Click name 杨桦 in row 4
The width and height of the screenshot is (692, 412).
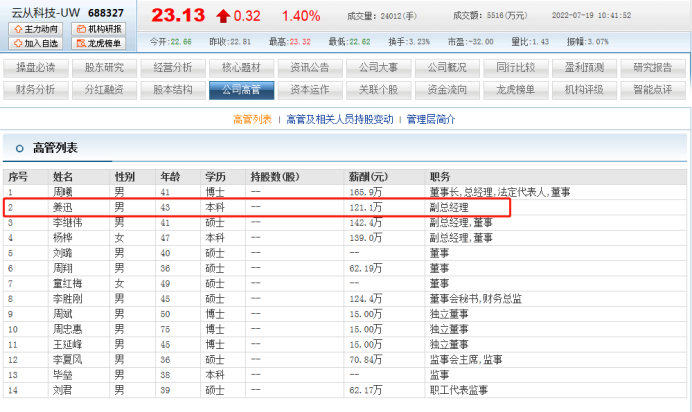click(x=63, y=238)
